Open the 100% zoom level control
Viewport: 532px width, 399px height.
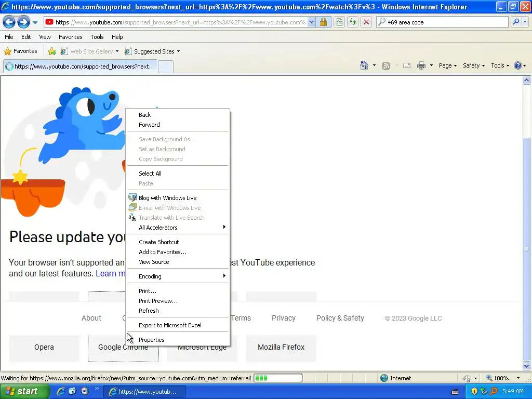click(503, 378)
